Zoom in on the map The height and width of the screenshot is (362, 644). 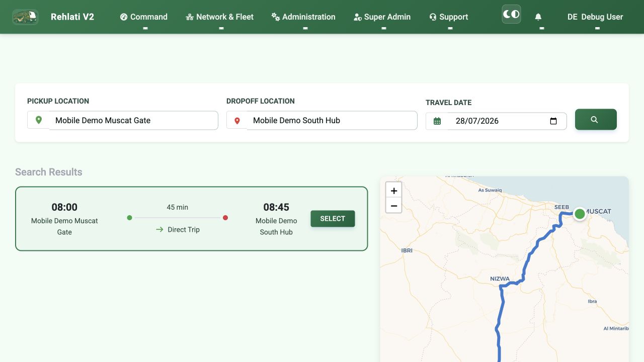(394, 191)
